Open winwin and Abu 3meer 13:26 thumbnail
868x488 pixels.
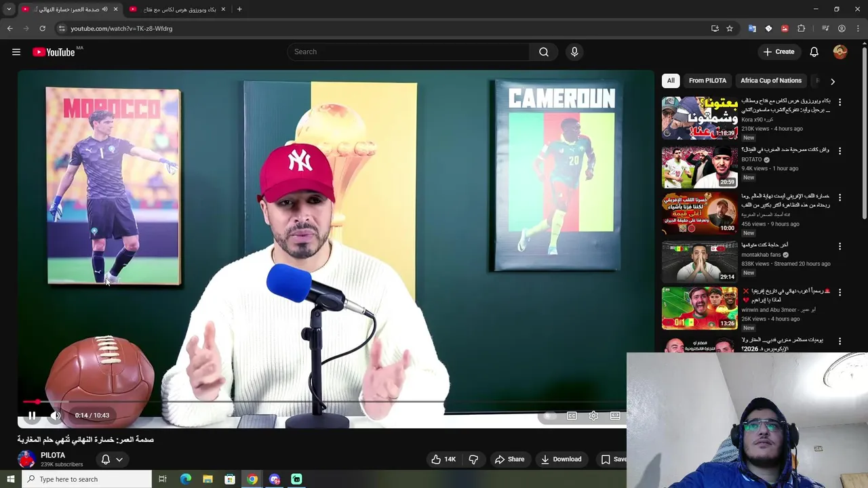[x=699, y=308]
